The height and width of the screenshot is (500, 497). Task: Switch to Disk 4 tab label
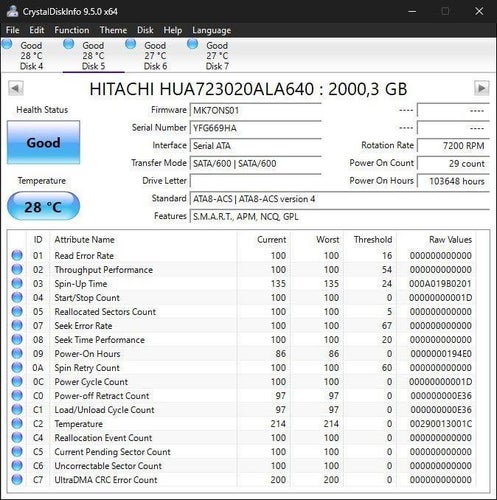pyautogui.click(x=31, y=66)
